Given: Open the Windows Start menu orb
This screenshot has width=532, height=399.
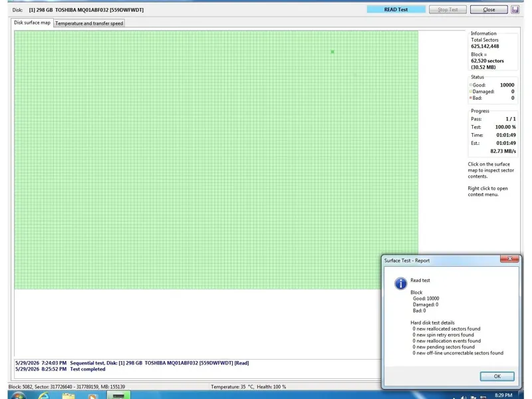Looking at the screenshot, I should 18,396.
